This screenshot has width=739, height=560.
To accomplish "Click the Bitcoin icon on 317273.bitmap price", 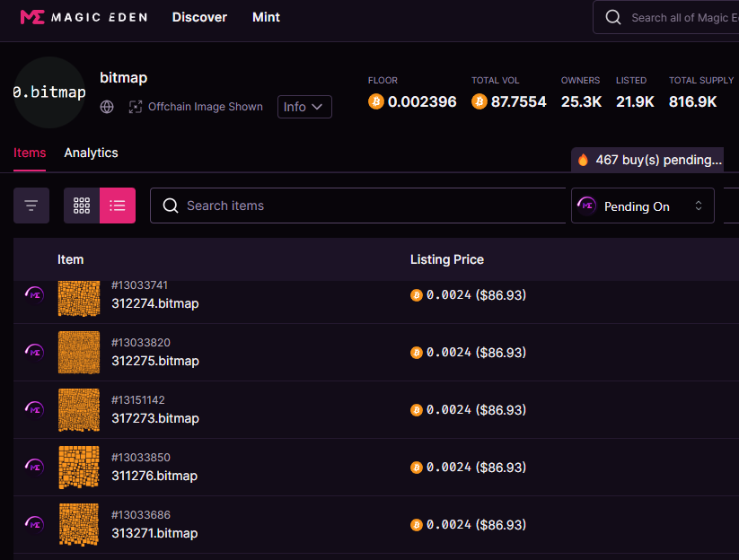I will 416,410.
